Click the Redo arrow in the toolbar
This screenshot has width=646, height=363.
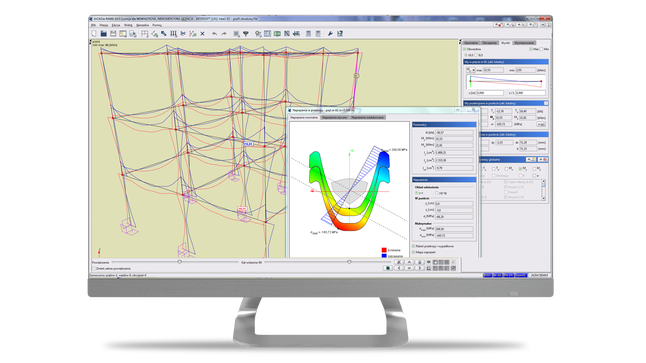click(224, 34)
